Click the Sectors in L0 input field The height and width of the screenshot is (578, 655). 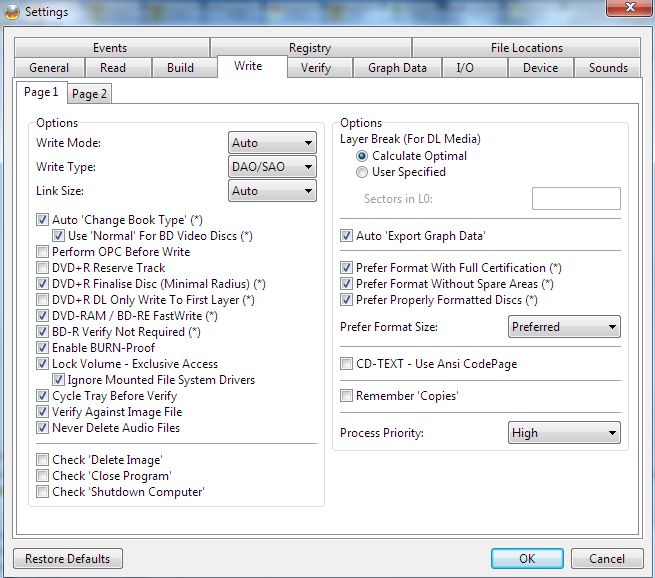576,198
